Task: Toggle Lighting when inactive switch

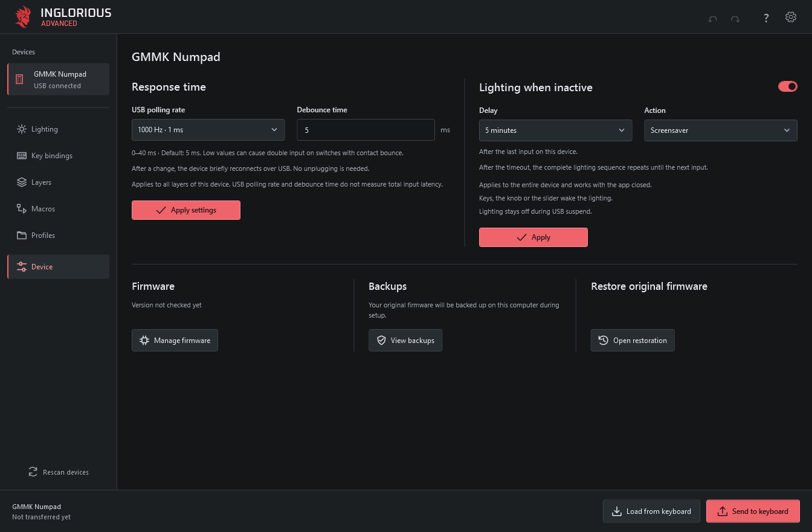Action: pos(788,86)
